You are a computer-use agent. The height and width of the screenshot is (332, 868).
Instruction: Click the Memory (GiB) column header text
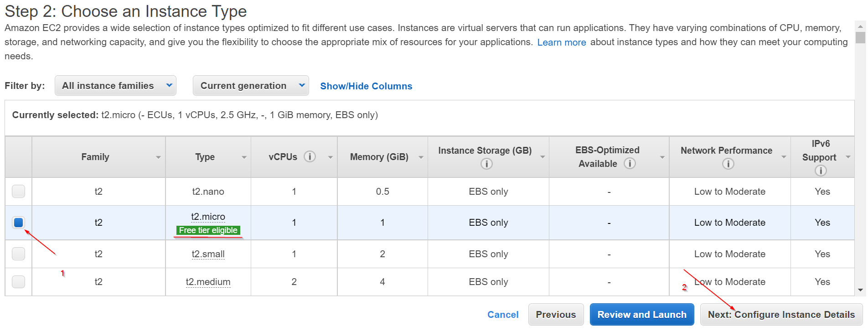click(379, 157)
